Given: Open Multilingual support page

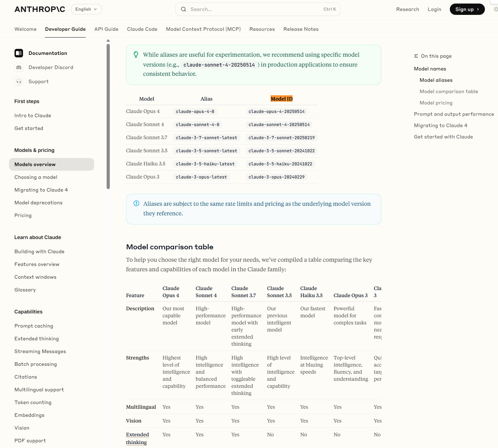Looking at the screenshot, I should [39, 390].
